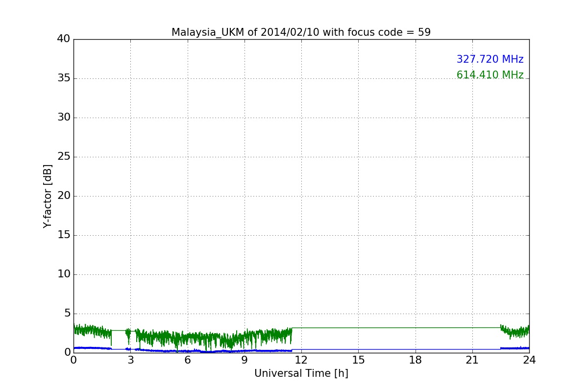This screenshot has height=392, width=588.
Task: Click the x-axis tick label 15
Action: coord(358,360)
